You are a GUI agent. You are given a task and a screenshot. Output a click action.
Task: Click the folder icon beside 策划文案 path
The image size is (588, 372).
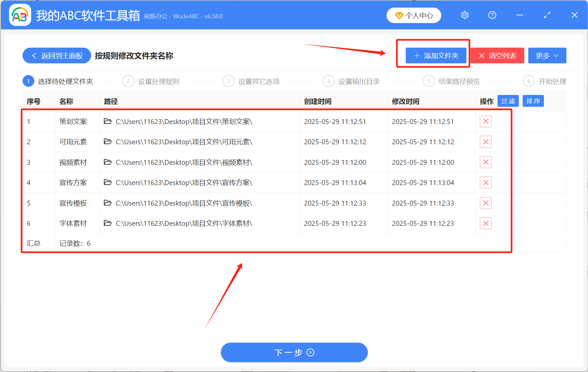pos(108,121)
